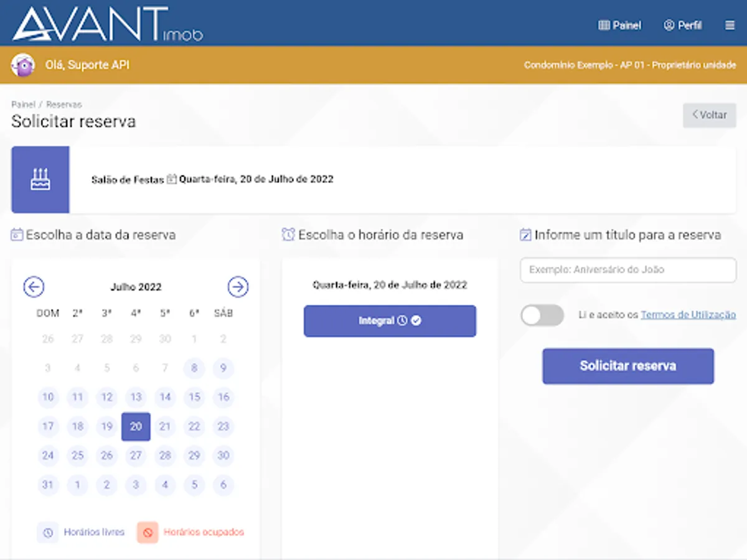Select July 12 on the calendar

click(106, 397)
